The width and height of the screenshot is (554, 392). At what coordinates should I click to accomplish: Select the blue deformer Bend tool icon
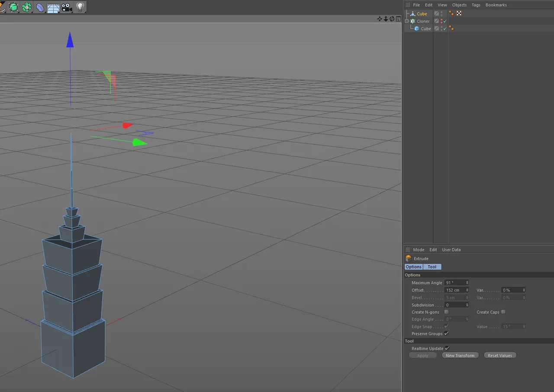coord(40,7)
